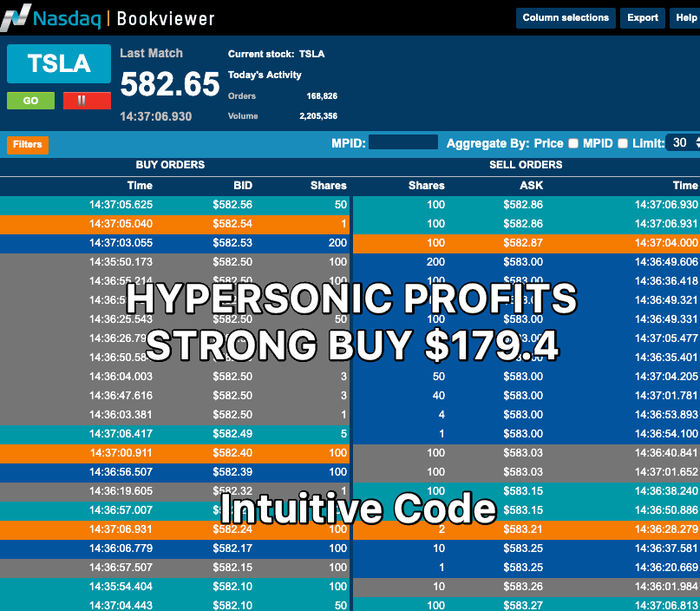Click the Orders count 168,826

point(322,96)
